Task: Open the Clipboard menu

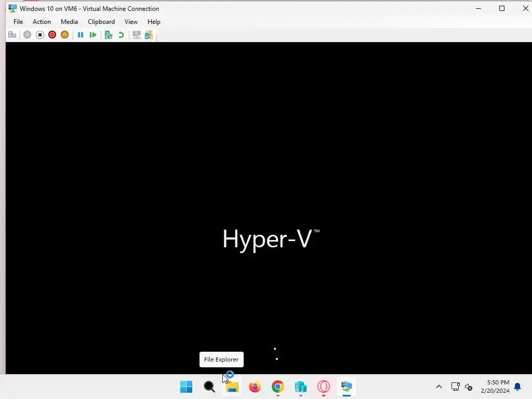Action: click(x=101, y=22)
